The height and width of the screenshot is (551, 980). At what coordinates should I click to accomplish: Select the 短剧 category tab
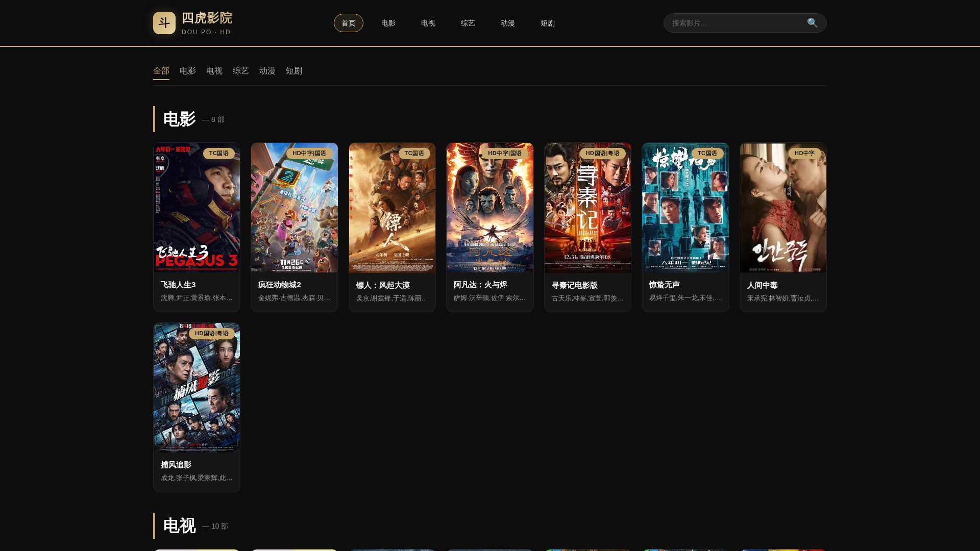coord(294,71)
